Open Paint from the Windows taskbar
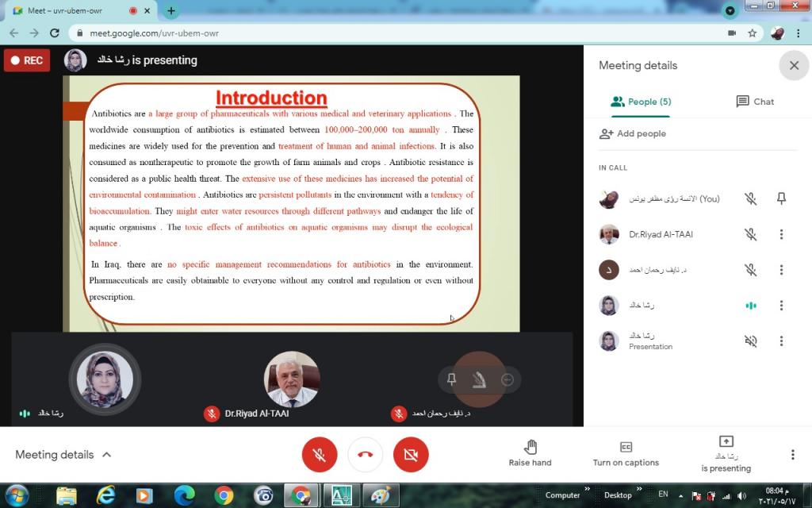 (x=381, y=495)
